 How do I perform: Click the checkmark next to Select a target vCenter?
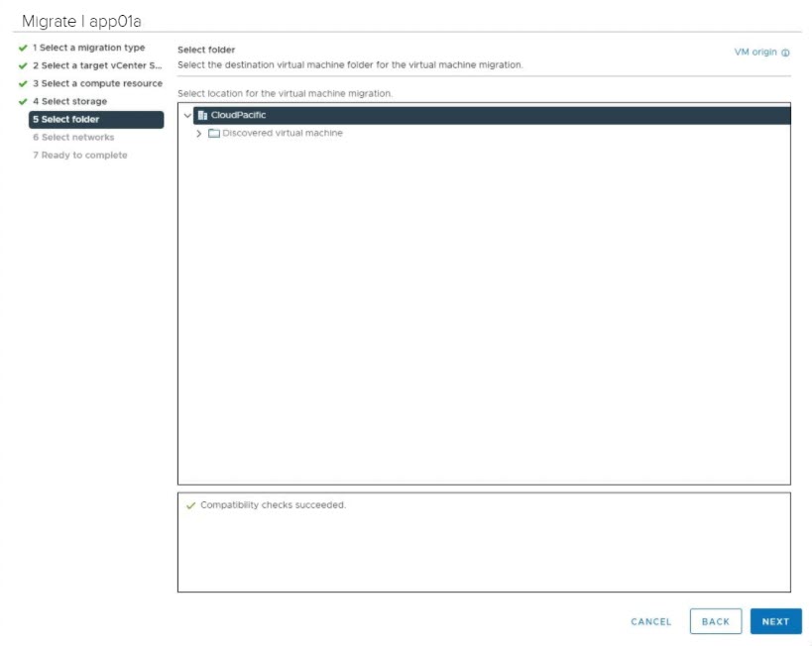pyautogui.click(x=23, y=66)
